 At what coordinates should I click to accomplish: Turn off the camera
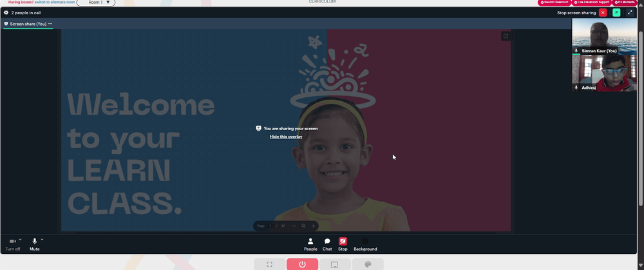[13, 244]
